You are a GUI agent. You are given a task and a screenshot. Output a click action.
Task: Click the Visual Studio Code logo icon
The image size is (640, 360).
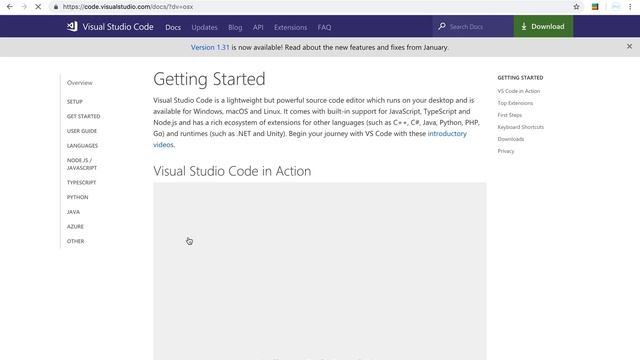point(72,27)
